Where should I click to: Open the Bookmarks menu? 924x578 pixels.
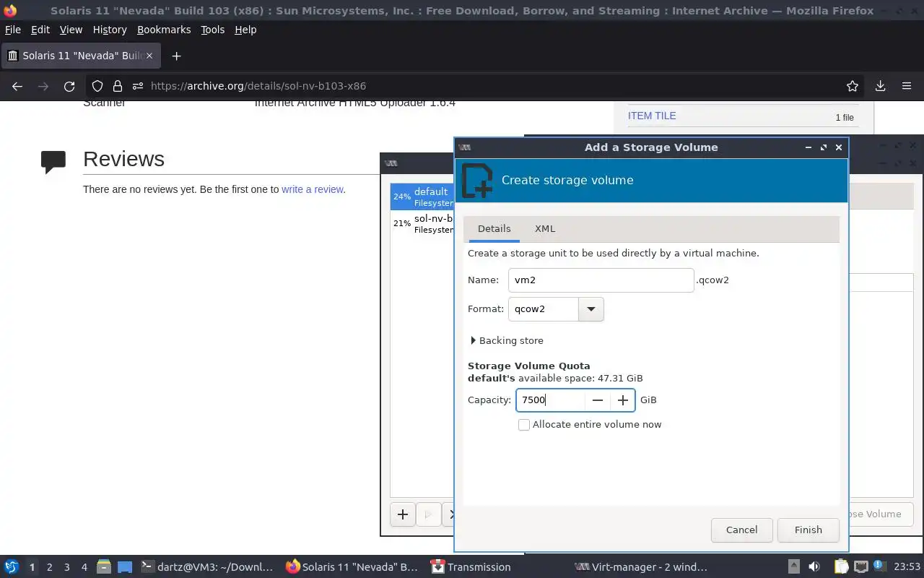(x=164, y=30)
